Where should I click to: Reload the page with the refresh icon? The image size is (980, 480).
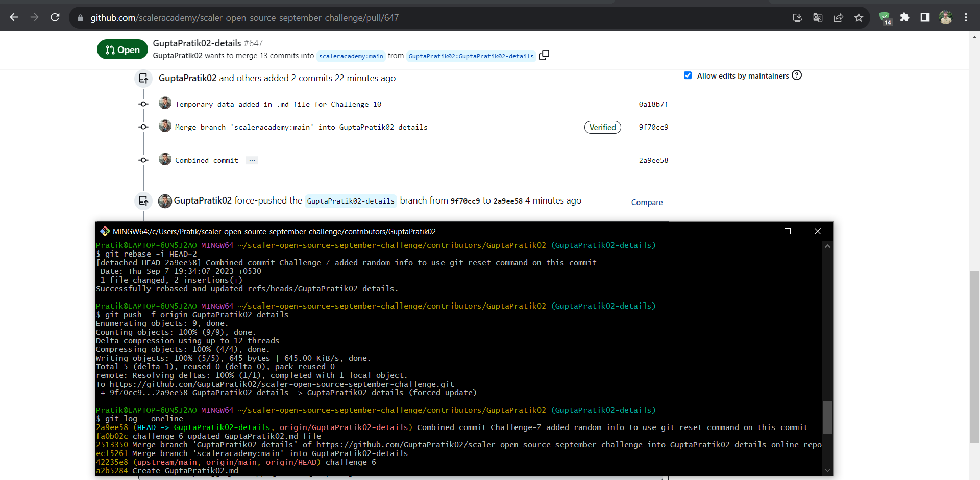point(55,17)
